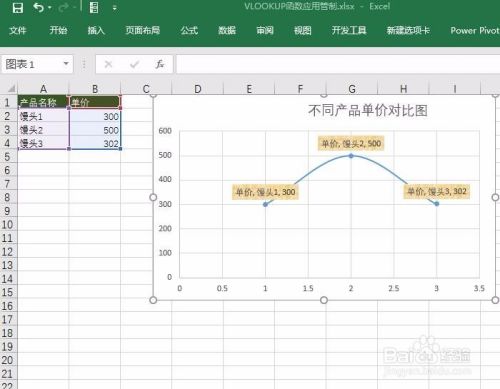Click cell B3 with value 500

click(95, 130)
